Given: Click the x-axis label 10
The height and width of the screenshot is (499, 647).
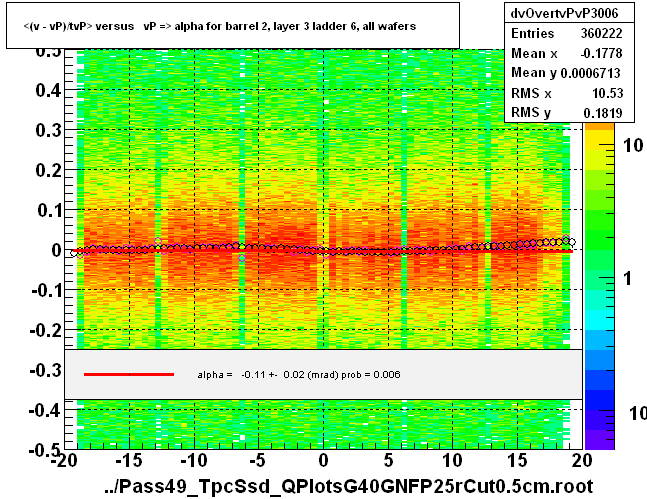Looking at the screenshot, I should pos(453,461).
